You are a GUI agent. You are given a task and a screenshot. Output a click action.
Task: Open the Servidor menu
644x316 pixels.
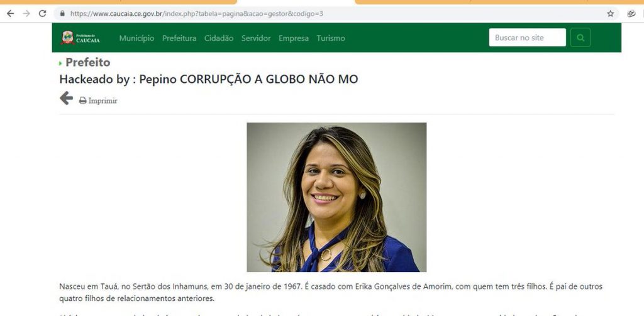click(256, 38)
